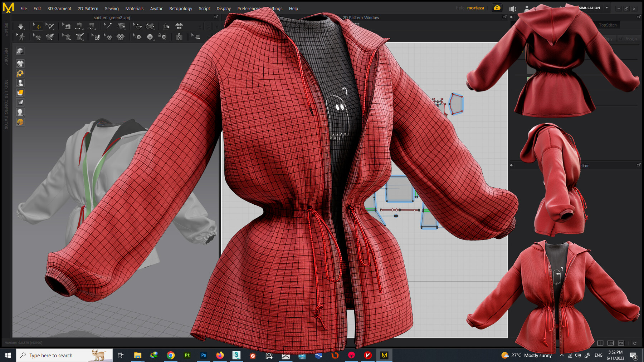Open the Avatar menu
644x362 pixels.
[x=156, y=9]
